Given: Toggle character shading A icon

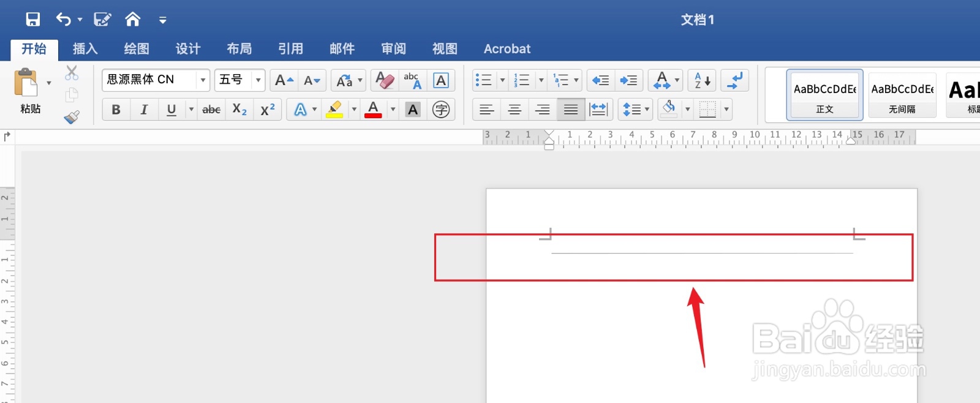Looking at the screenshot, I should 413,110.
